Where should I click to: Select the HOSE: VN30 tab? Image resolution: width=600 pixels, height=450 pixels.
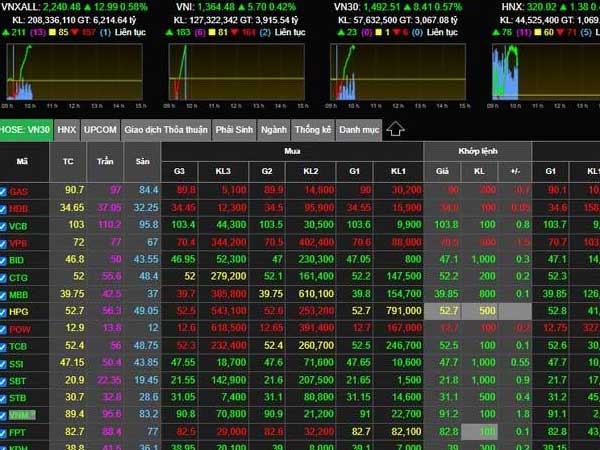click(26, 130)
